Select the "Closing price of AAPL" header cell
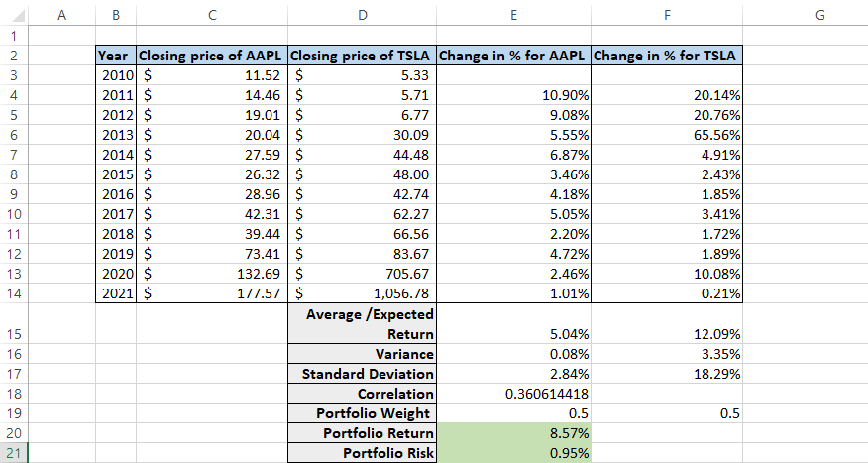The image size is (868, 463). (x=212, y=56)
